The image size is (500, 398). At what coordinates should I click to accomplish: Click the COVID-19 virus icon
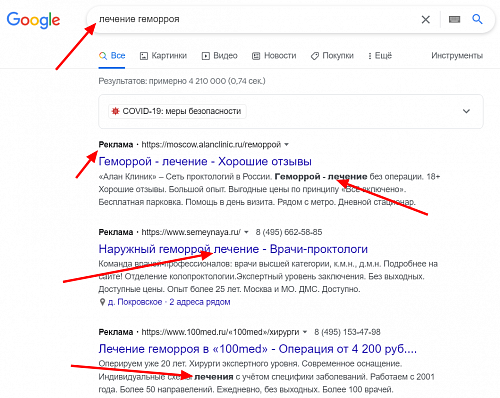pos(115,111)
